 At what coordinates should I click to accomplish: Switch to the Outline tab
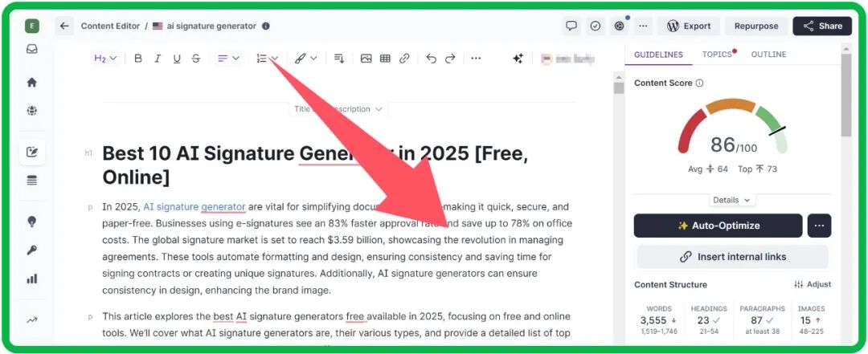(x=768, y=55)
